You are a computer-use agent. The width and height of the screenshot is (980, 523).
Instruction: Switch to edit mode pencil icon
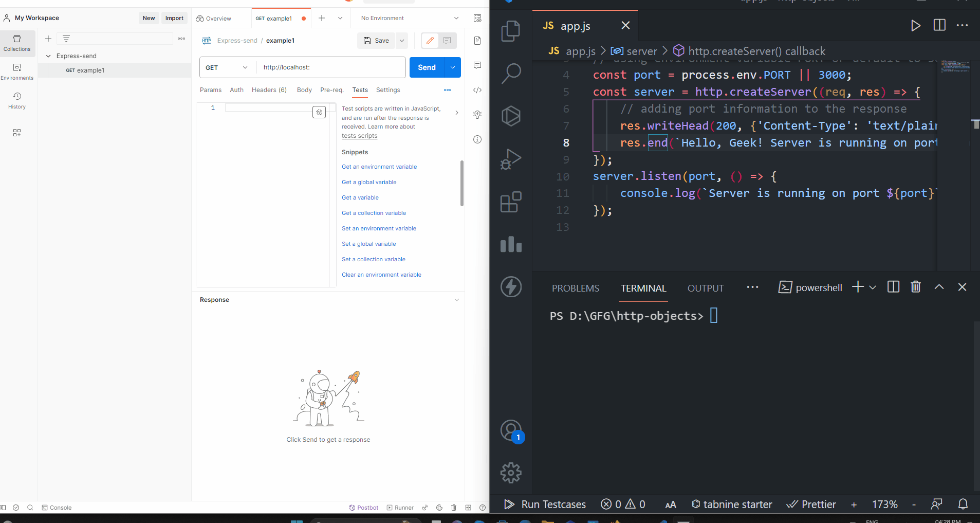430,41
